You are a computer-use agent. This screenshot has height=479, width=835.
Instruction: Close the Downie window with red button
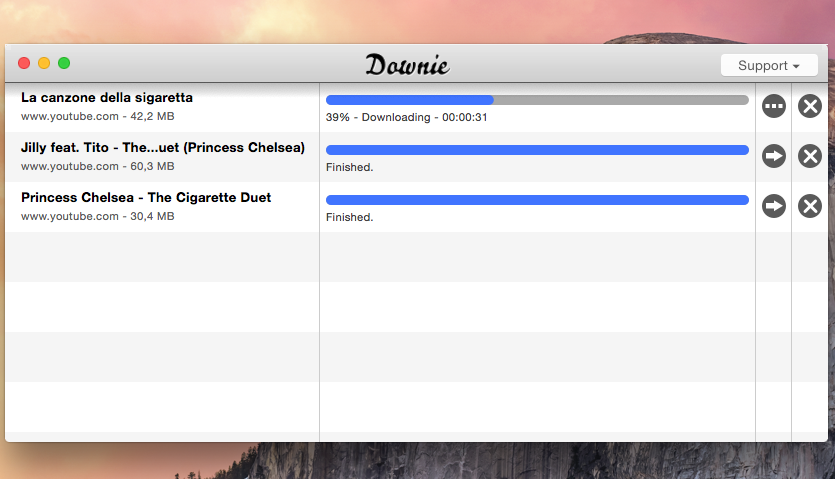(x=24, y=63)
